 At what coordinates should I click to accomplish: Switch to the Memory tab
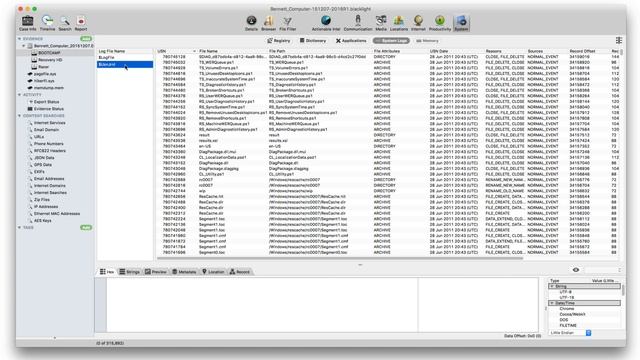pyautogui.click(x=427, y=41)
